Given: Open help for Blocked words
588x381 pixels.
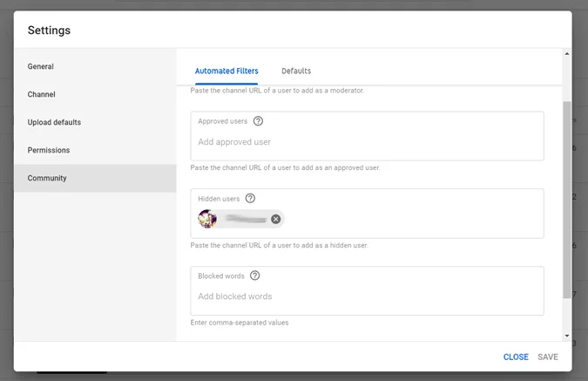Looking at the screenshot, I should click(x=255, y=276).
